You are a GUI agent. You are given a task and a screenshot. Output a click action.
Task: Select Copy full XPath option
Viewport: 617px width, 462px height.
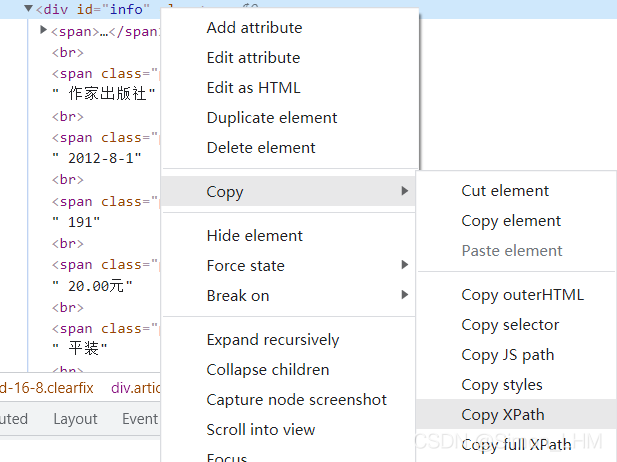(x=516, y=445)
